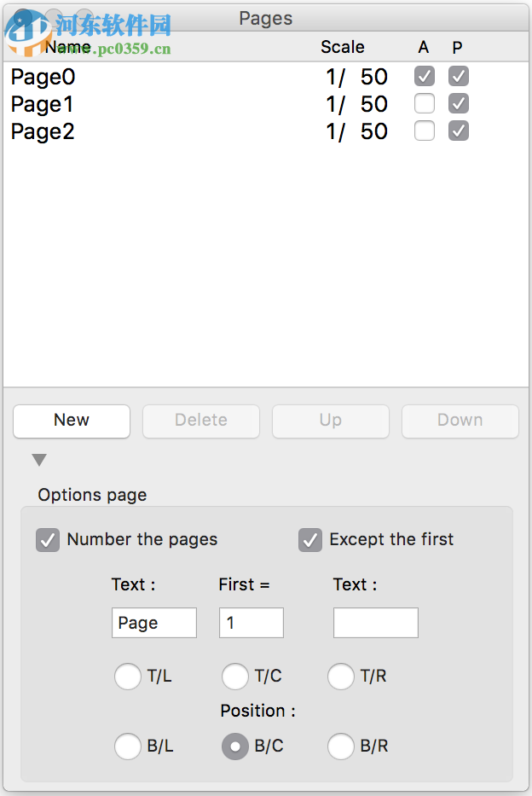Choose the B/R position option
532x796 pixels.
pyautogui.click(x=341, y=747)
